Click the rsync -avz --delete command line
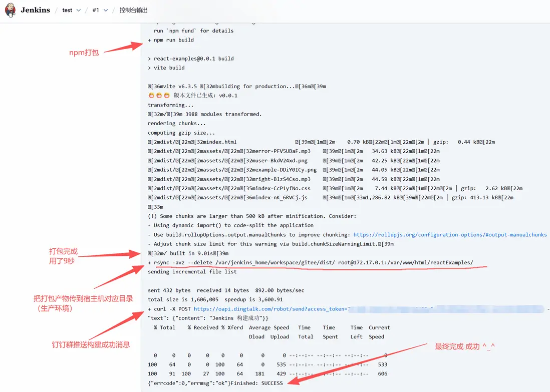 (311, 263)
